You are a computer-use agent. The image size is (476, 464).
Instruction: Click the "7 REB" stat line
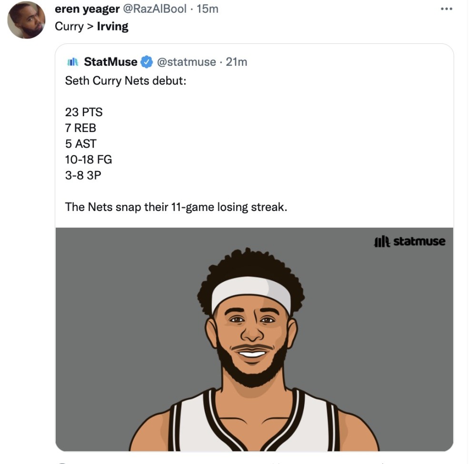[80, 128]
